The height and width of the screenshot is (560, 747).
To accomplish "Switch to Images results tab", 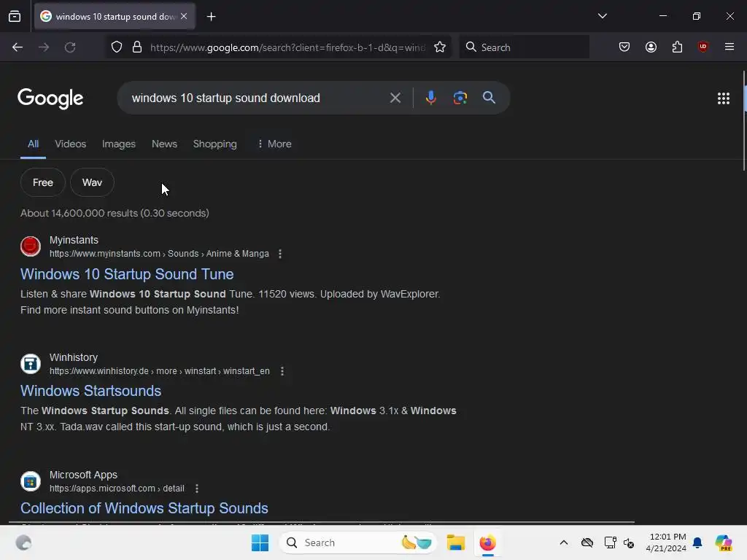I will coord(119,144).
